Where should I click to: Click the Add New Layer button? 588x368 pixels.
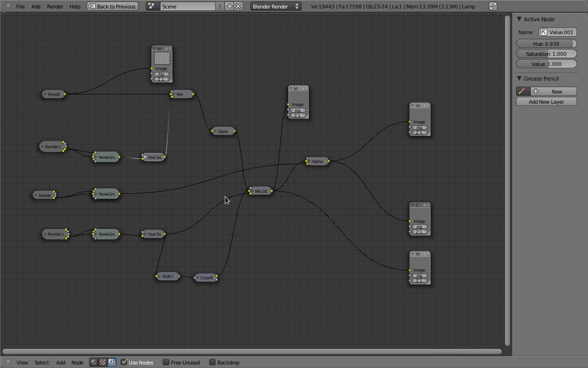(x=546, y=102)
